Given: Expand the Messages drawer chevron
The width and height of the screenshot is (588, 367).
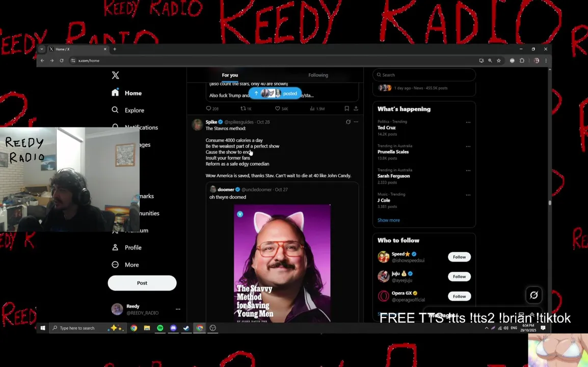Looking at the screenshot, I should pyautogui.click(x=532, y=315).
